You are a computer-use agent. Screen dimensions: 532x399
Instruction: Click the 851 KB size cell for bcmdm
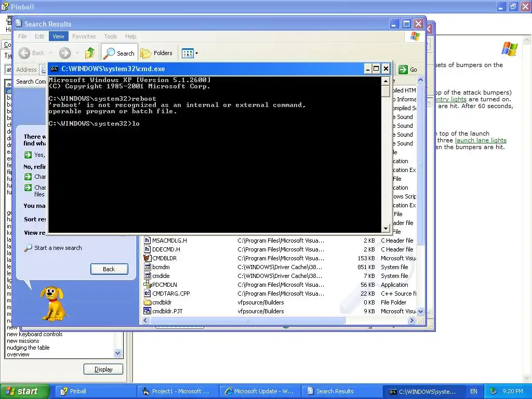click(x=366, y=267)
